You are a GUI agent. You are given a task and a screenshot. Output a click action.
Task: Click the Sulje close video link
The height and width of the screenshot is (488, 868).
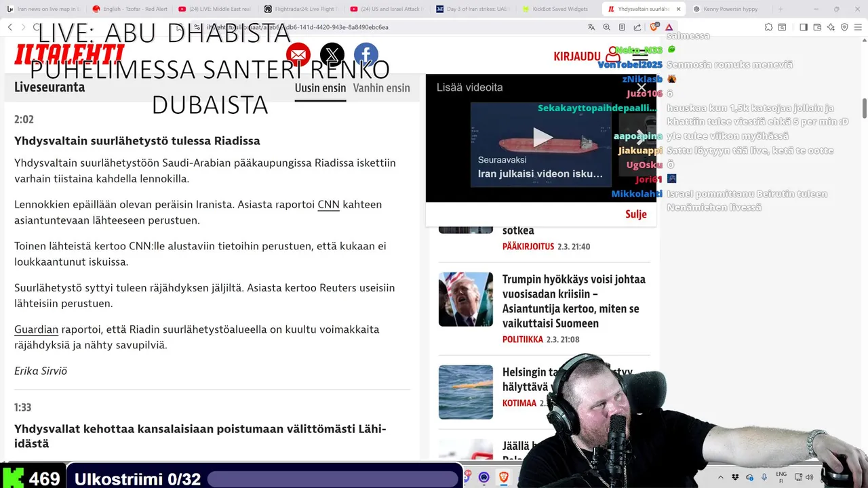(x=636, y=214)
